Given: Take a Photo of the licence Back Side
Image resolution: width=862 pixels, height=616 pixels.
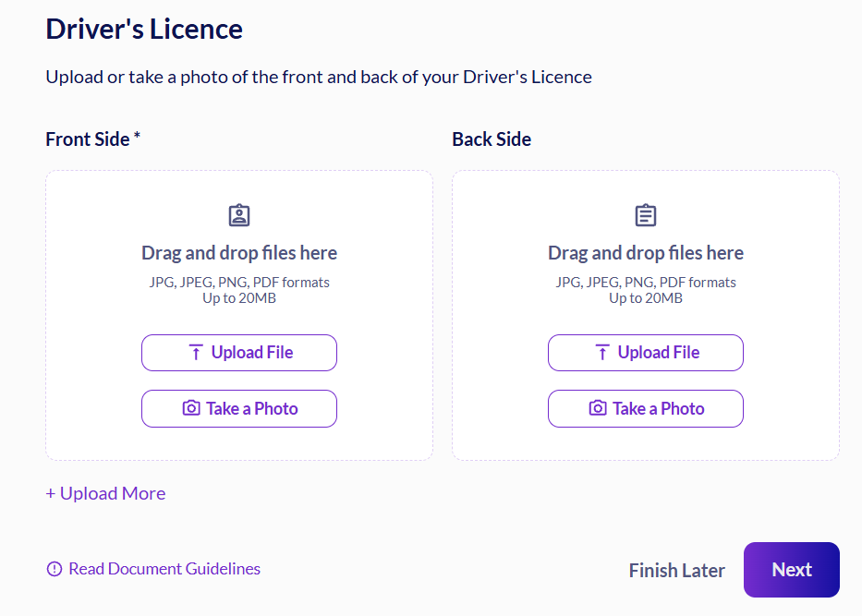Looking at the screenshot, I should [646, 409].
